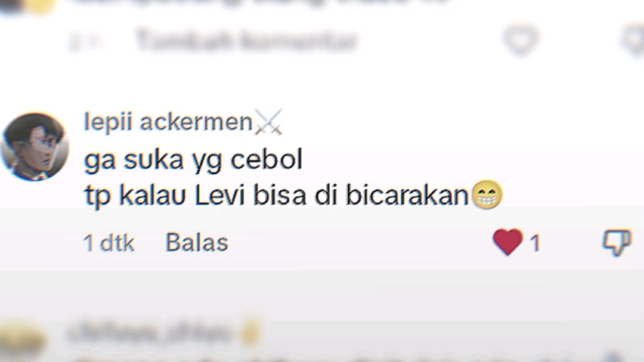Click the line mentioning Levi bisa di bicarakan
The width and height of the screenshot is (644, 362).
point(277,195)
